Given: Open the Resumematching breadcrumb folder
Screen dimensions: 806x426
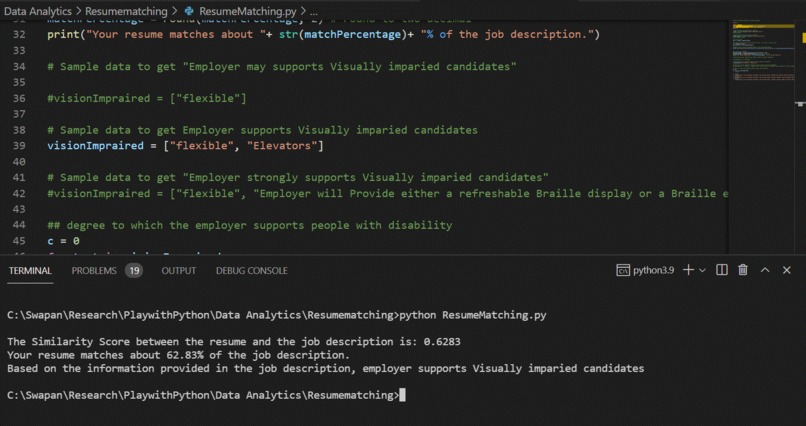Looking at the screenshot, I should 126,11.
